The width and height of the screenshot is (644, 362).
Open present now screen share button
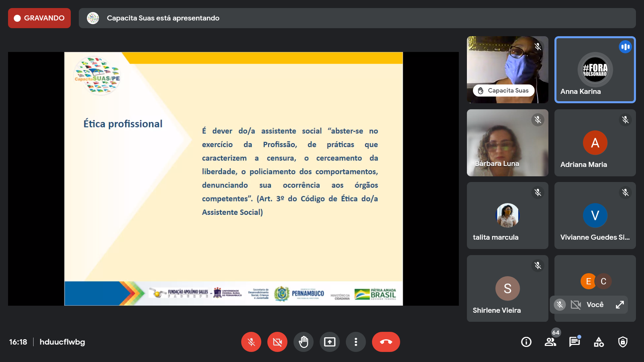coord(329,342)
